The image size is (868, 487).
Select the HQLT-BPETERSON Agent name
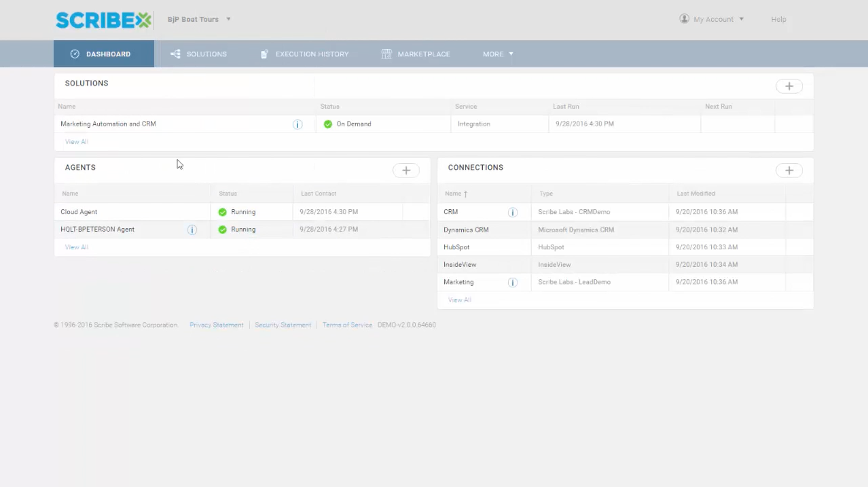97,230
